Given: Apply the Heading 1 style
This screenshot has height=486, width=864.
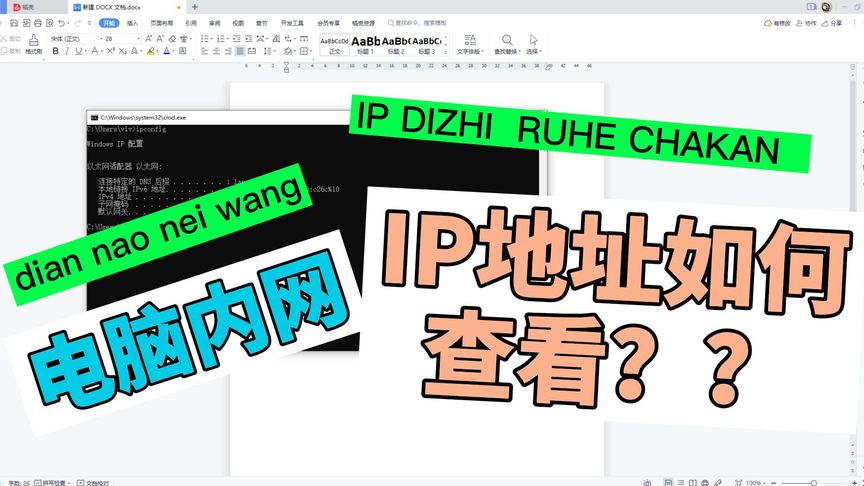Looking at the screenshot, I should [365, 45].
